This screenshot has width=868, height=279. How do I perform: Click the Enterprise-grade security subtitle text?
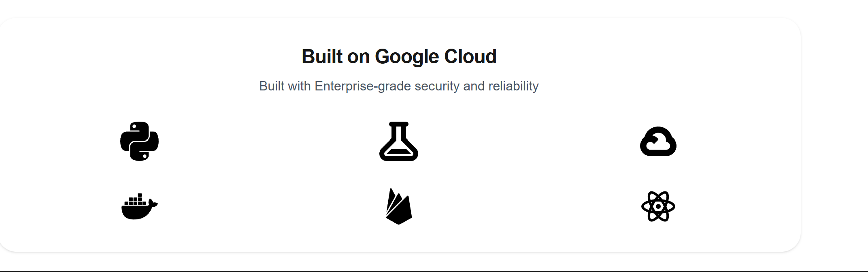pos(399,86)
